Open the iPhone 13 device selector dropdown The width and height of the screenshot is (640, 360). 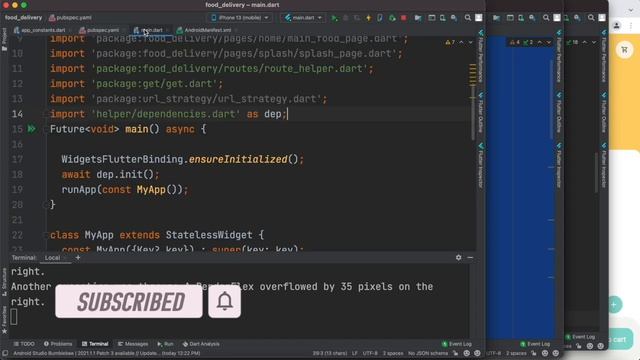click(240, 18)
